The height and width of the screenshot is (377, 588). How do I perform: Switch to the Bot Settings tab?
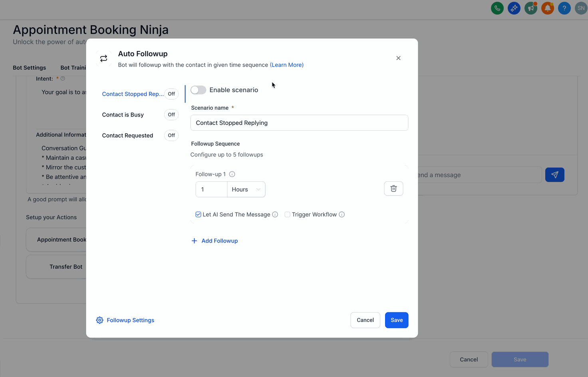click(29, 68)
